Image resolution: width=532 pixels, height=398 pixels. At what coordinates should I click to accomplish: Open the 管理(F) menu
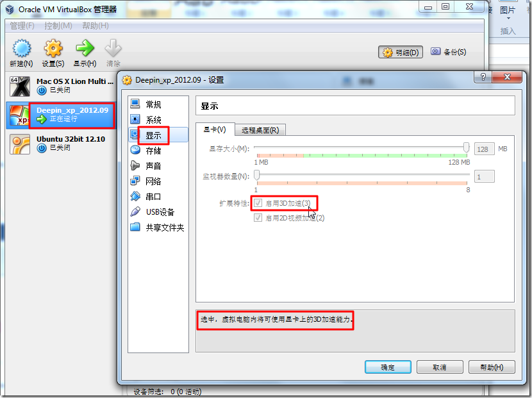[22, 26]
